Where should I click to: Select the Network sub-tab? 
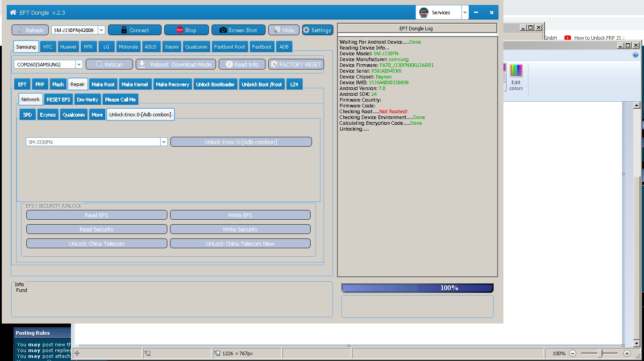[31, 99]
